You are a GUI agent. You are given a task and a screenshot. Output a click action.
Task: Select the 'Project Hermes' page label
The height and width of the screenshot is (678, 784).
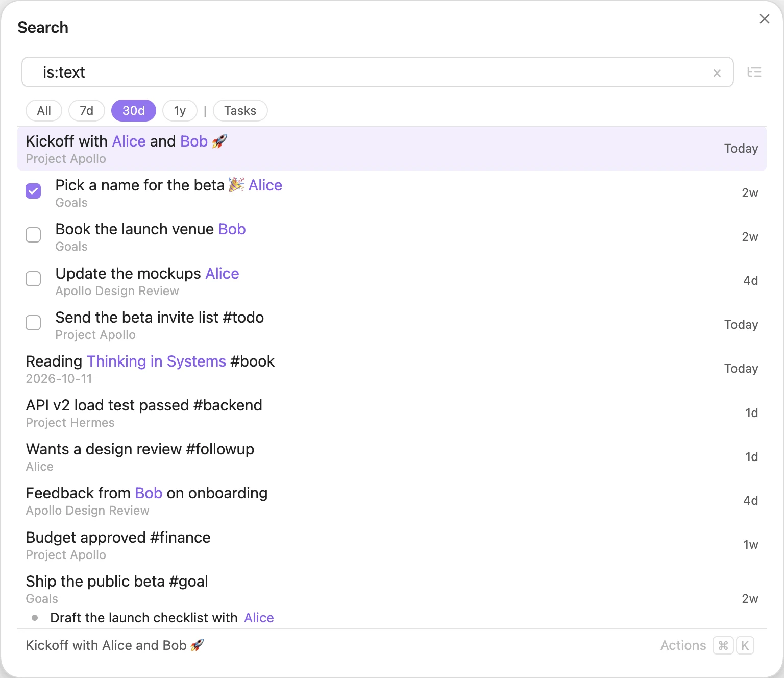(70, 423)
